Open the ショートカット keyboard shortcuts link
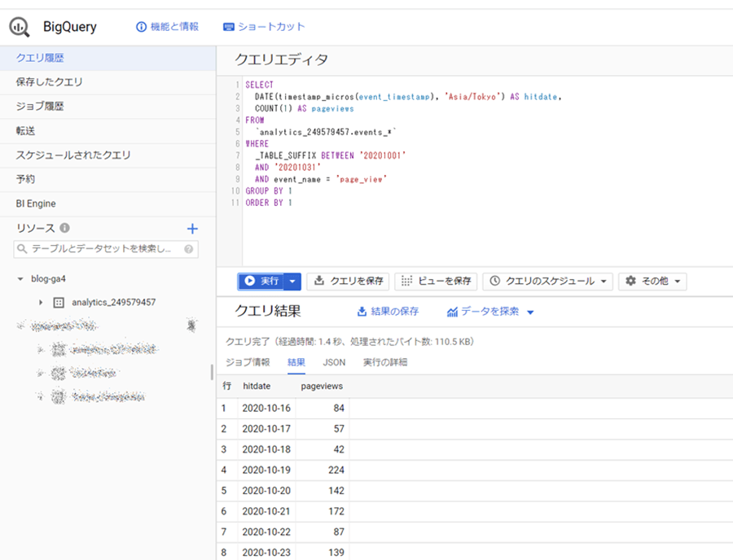Viewport: 733px width, 560px height. 264,27
